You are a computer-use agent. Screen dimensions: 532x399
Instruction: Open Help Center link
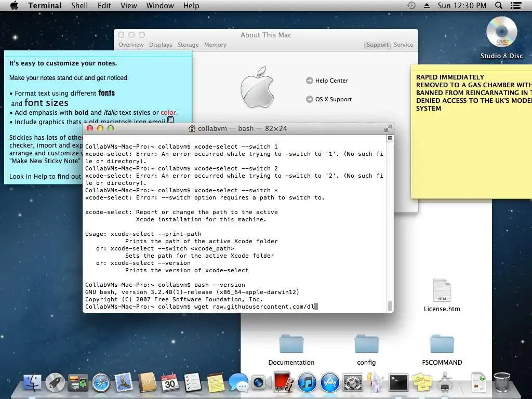click(x=331, y=81)
